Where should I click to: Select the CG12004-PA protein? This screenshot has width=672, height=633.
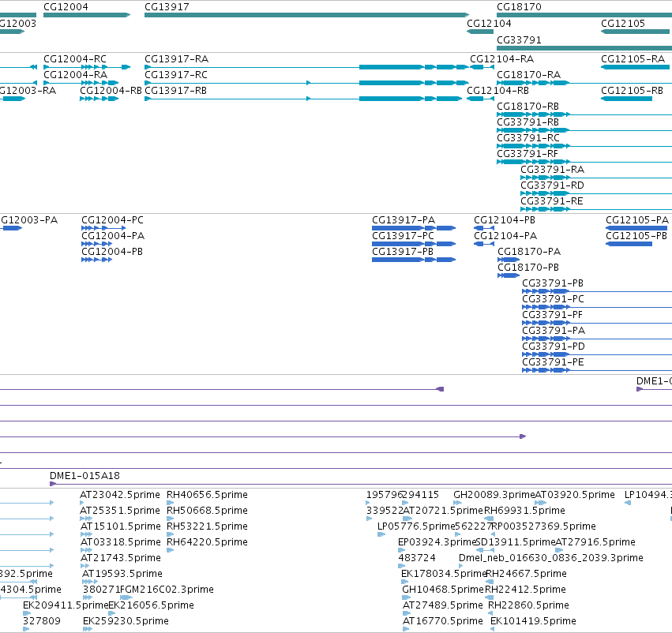click(113, 235)
